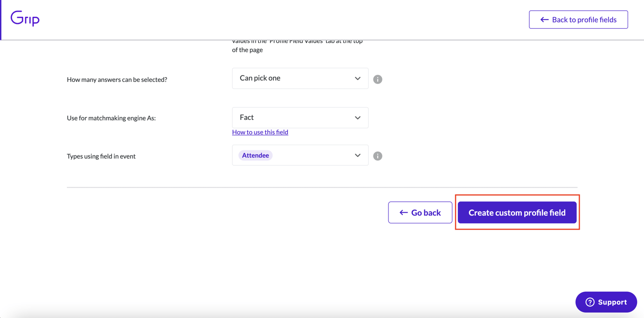The image size is (644, 318).
Task: Click 'Back to profile fields'
Action: [578, 19]
